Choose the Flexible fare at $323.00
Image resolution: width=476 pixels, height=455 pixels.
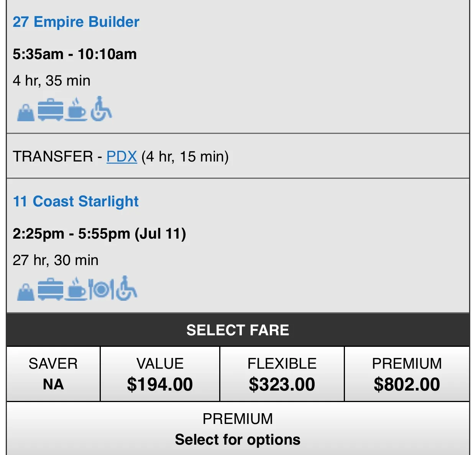282,374
